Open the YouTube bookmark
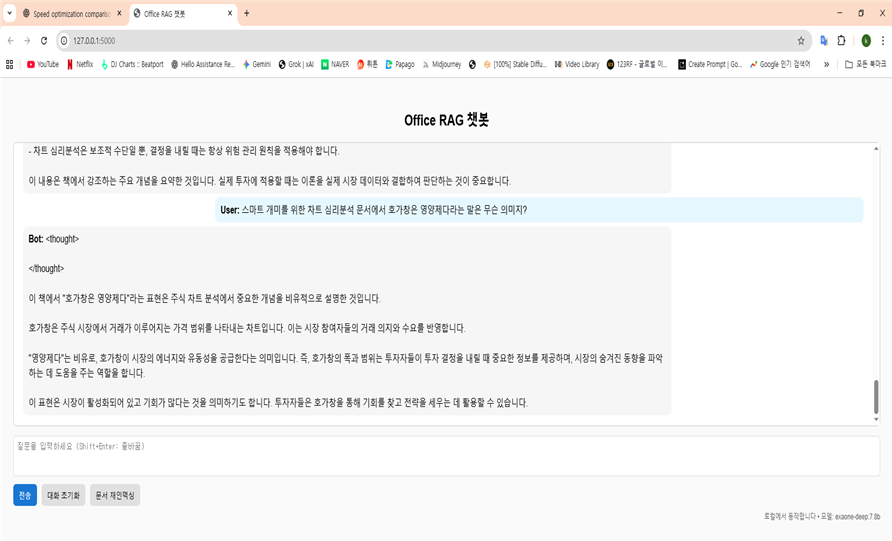The width and height of the screenshot is (892, 541). click(x=43, y=64)
